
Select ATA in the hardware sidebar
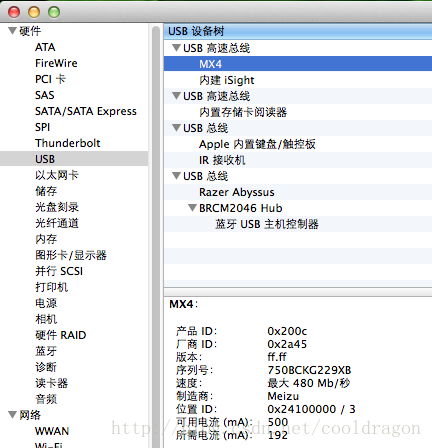click(45, 47)
